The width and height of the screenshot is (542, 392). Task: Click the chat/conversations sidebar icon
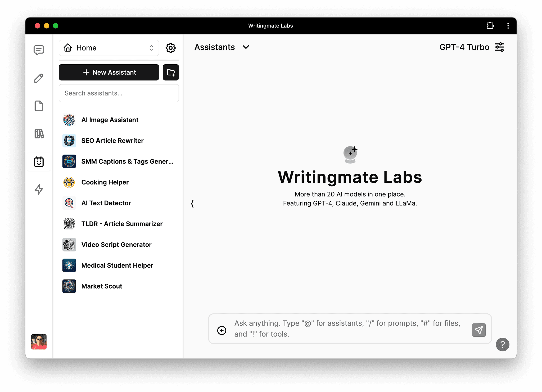(x=39, y=49)
